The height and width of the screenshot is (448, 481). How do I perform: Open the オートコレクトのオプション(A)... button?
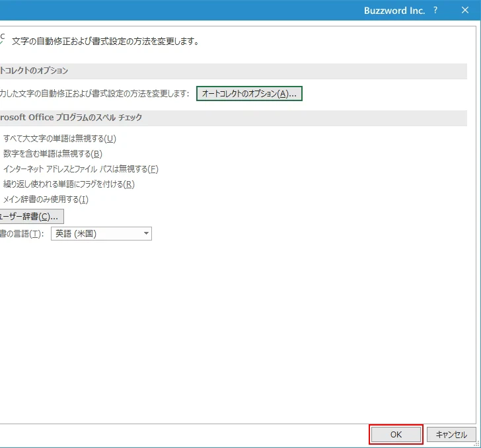[249, 94]
